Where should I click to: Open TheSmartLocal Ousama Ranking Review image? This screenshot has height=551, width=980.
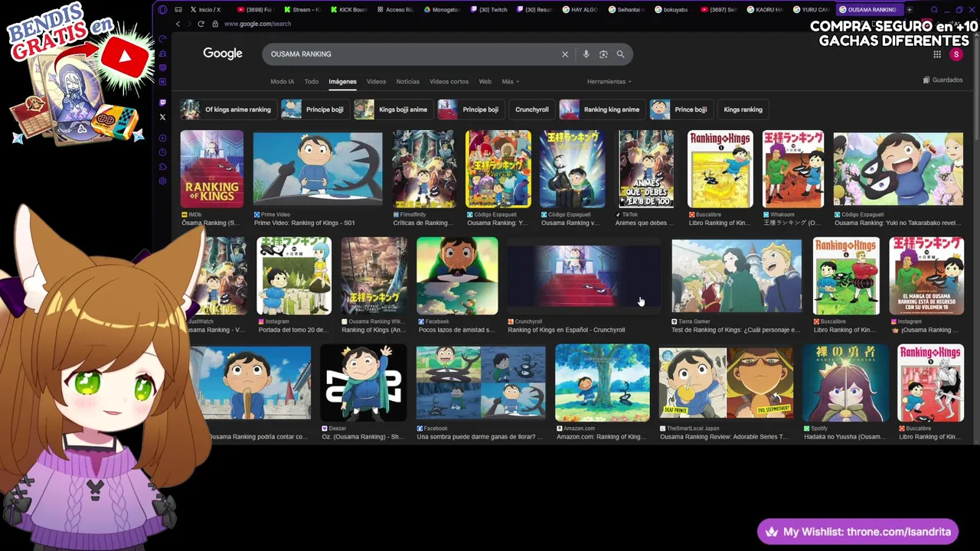[x=727, y=383]
